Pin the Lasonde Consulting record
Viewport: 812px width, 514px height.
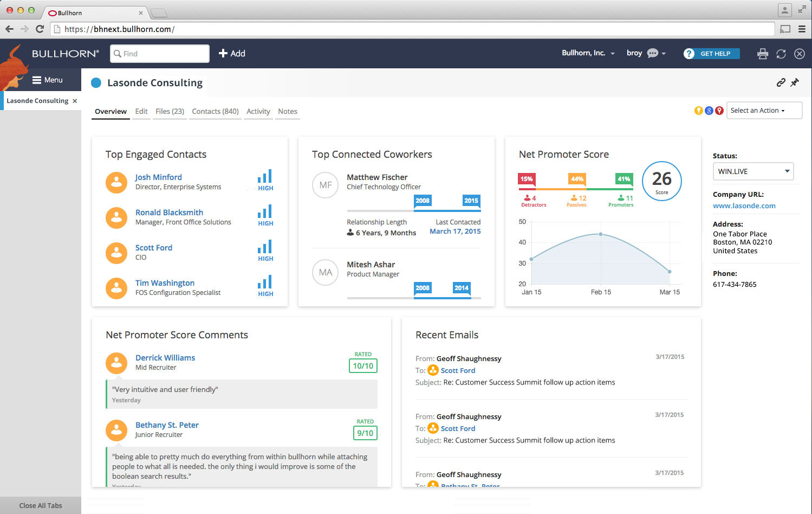[795, 82]
